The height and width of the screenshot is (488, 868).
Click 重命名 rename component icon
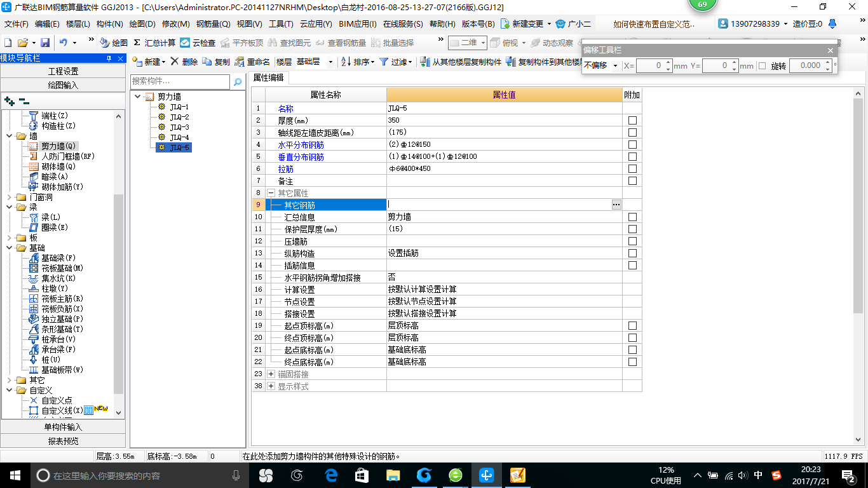(252, 62)
